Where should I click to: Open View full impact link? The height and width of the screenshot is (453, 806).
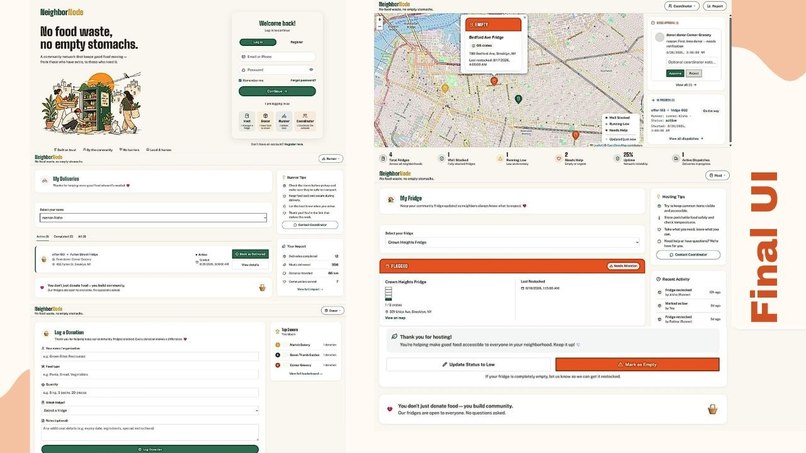[310, 289]
